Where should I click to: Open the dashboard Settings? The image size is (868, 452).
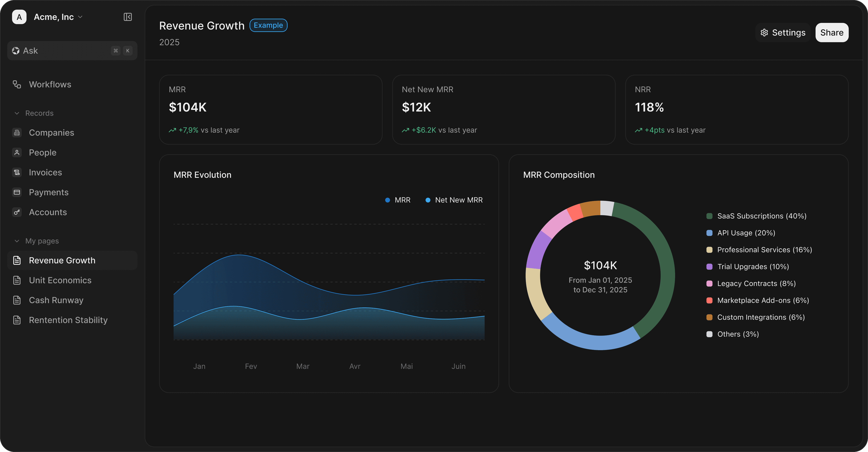(x=782, y=32)
